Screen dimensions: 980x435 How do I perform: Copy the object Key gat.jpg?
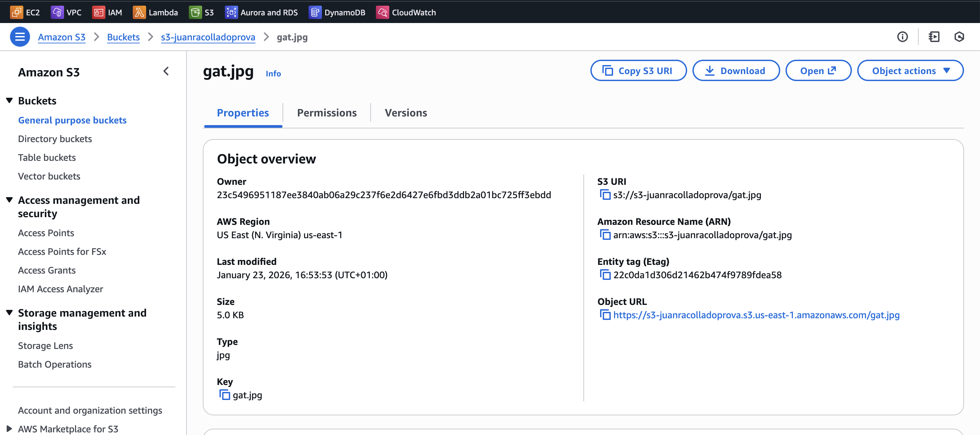[x=224, y=395]
